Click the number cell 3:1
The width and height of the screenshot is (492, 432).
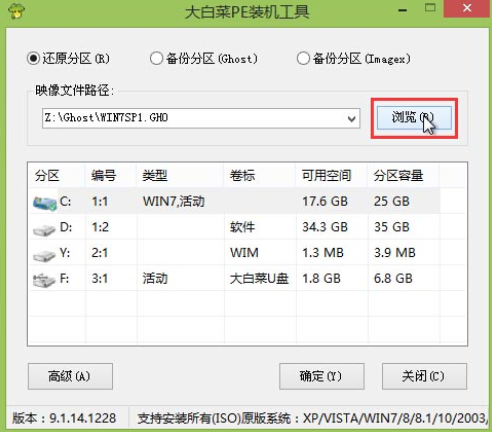pos(100,278)
